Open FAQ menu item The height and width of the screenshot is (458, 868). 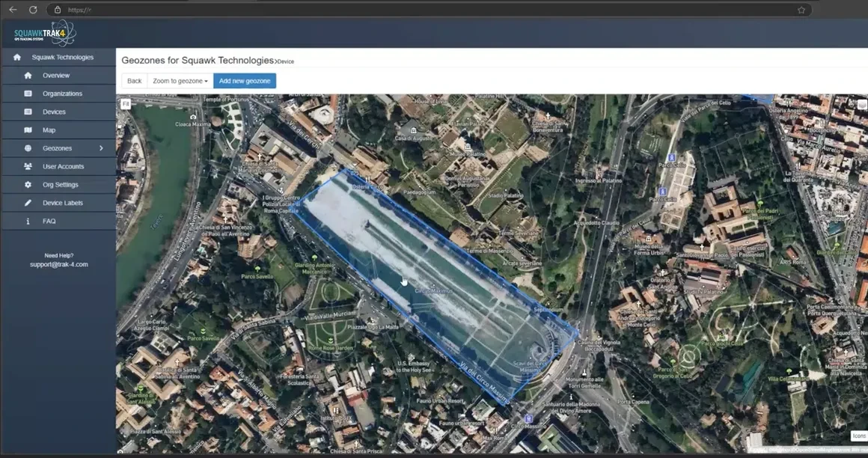58,221
